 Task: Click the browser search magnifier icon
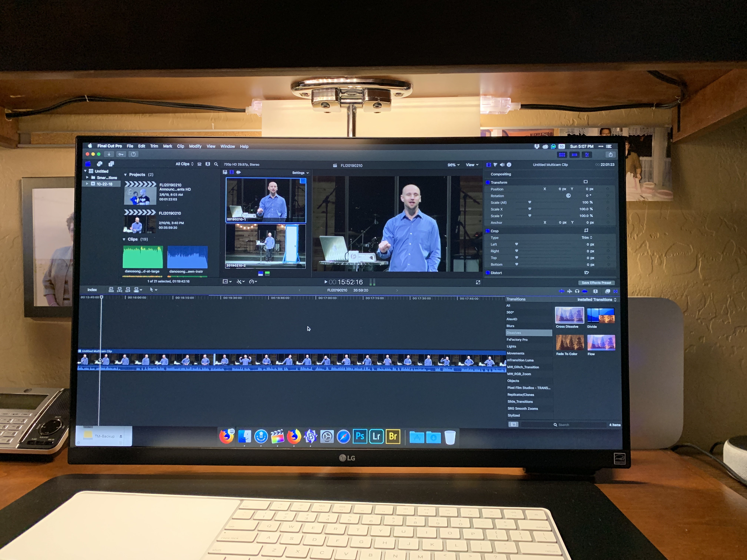216,164
